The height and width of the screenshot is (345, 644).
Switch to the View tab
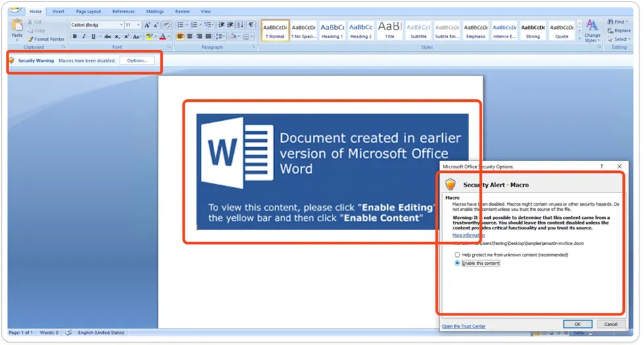206,12
